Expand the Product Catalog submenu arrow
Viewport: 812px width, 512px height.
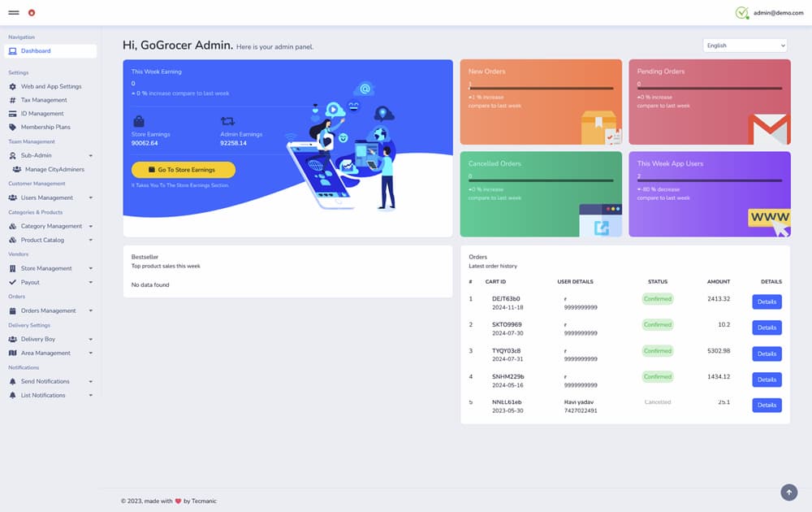click(x=91, y=240)
